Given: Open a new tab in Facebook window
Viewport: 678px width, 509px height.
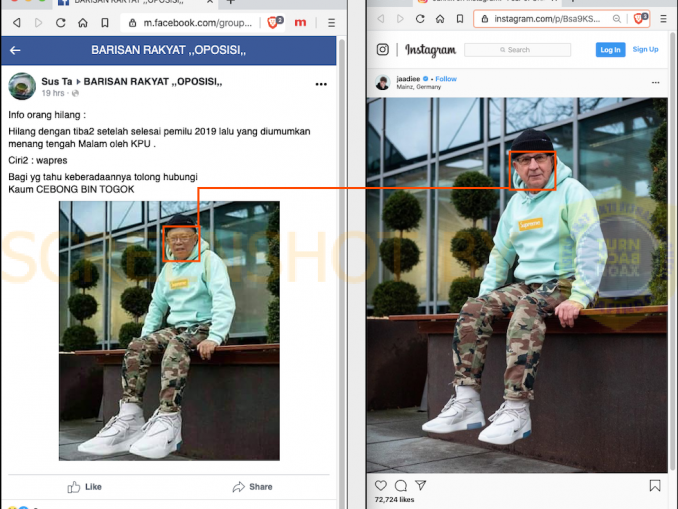Looking at the screenshot, I should pyautogui.click(x=230, y=2).
